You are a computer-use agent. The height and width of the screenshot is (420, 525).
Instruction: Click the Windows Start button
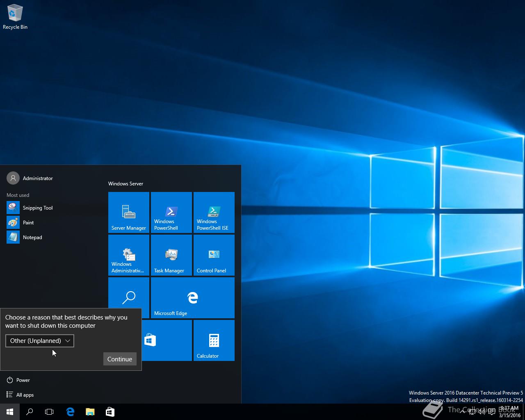(x=10, y=412)
